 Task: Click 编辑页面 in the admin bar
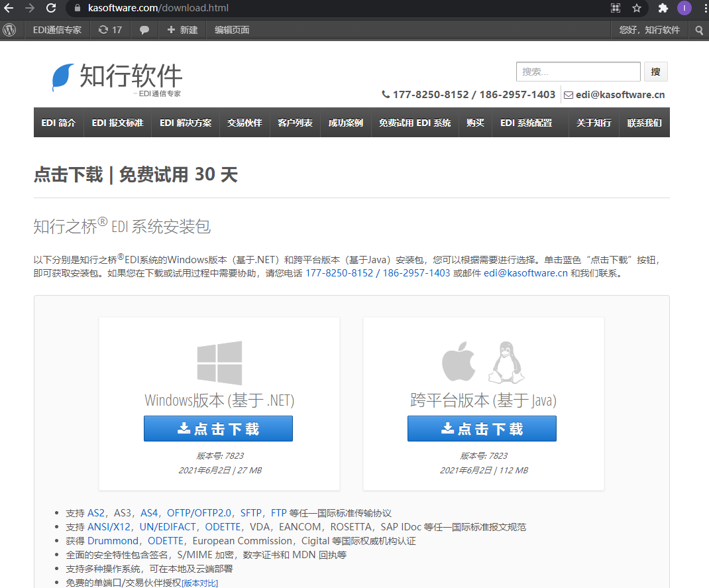pyautogui.click(x=232, y=30)
